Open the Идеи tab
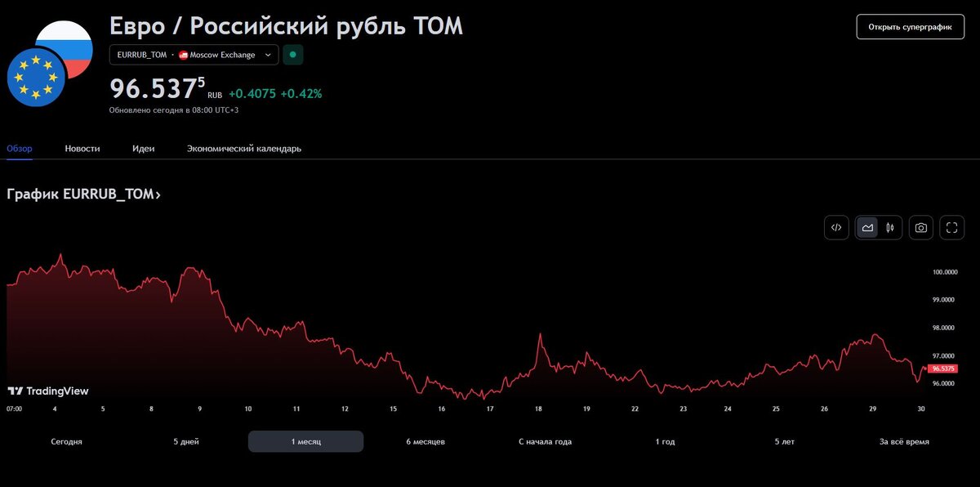 144,149
